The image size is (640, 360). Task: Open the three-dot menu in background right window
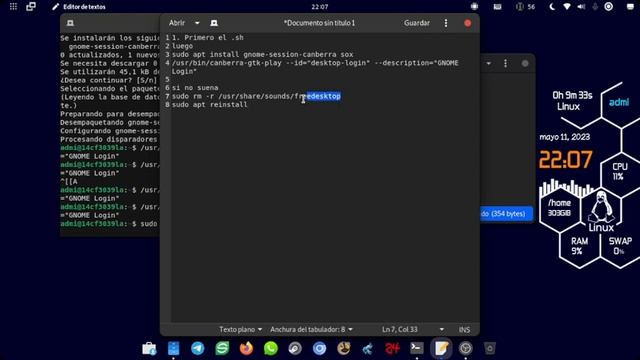click(x=505, y=64)
